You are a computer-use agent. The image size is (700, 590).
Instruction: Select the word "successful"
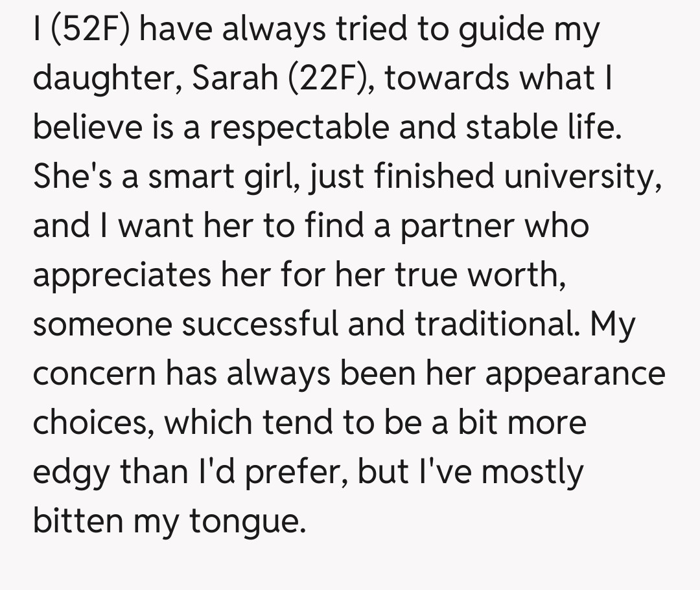click(x=259, y=324)
